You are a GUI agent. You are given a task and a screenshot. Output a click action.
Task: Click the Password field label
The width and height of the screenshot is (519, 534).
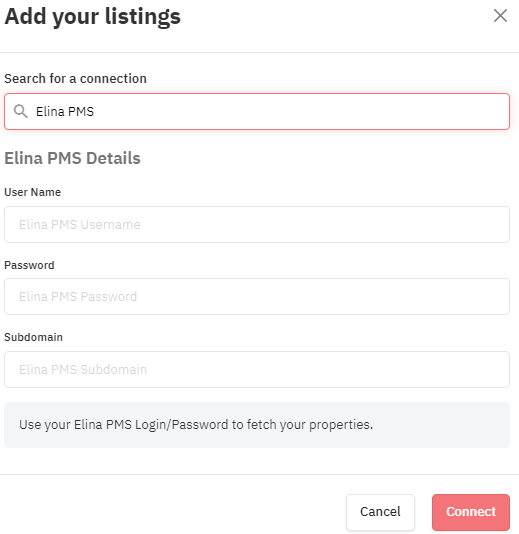tap(29, 265)
